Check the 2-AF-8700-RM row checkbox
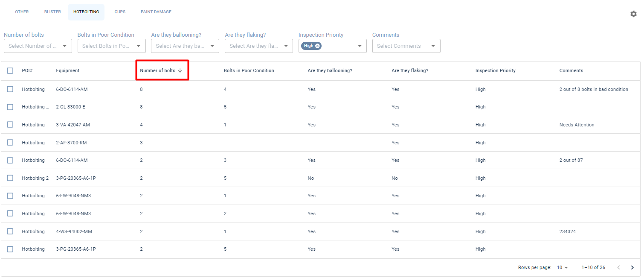Image resolution: width=644 pixels, height=278 pixels. click(10, 143)
